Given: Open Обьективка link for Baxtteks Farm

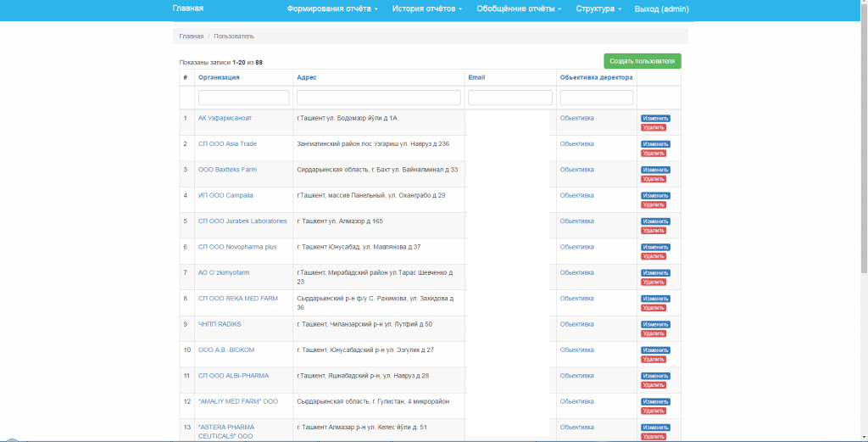Looking at the screenshot, I should (x=576, y=170).
